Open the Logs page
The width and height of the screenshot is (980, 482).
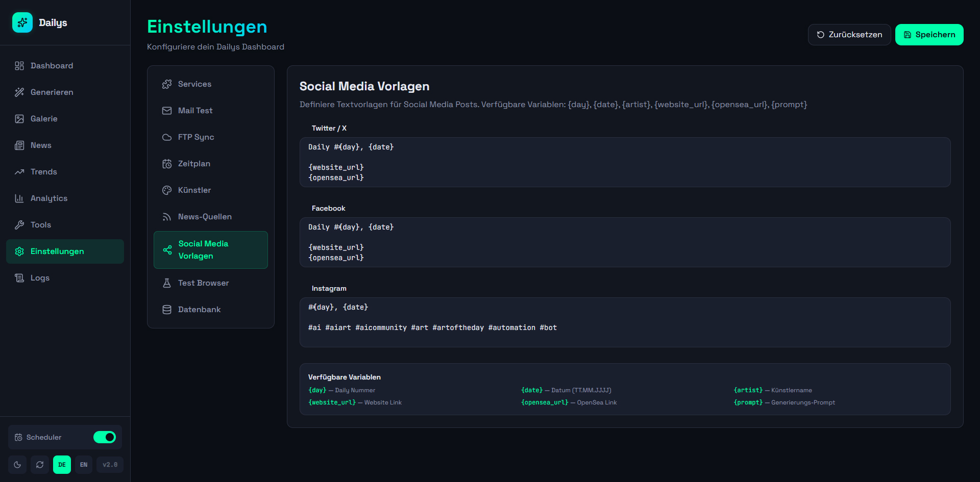(x=40, y=278)
